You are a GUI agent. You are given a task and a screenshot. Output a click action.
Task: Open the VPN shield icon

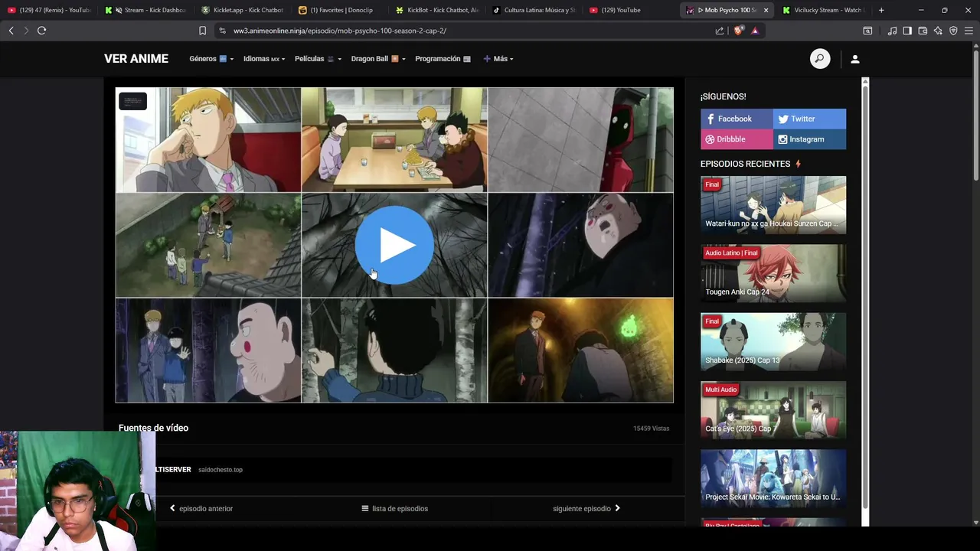coord(953,31)
